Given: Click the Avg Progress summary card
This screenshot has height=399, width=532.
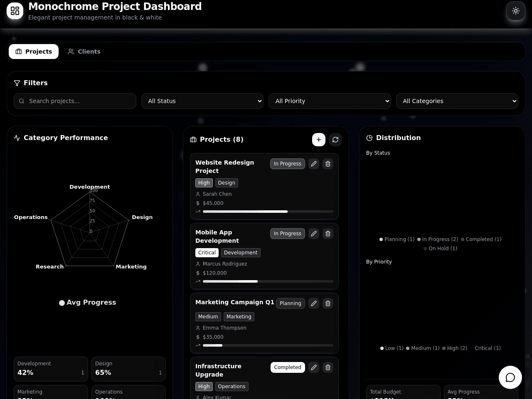Looking at the screenshot, I should pyautogui.click(x=481, y=392).
